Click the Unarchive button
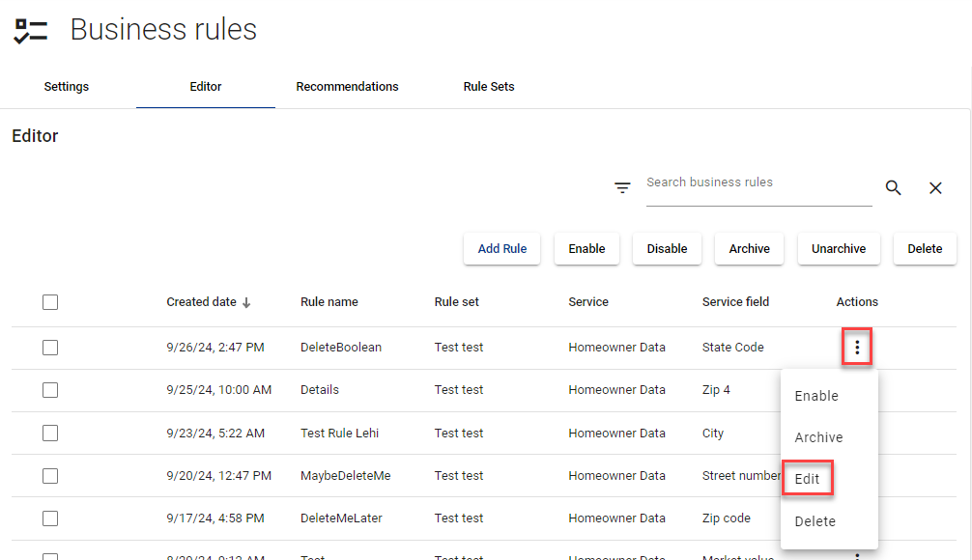 [x=839, y=248]
